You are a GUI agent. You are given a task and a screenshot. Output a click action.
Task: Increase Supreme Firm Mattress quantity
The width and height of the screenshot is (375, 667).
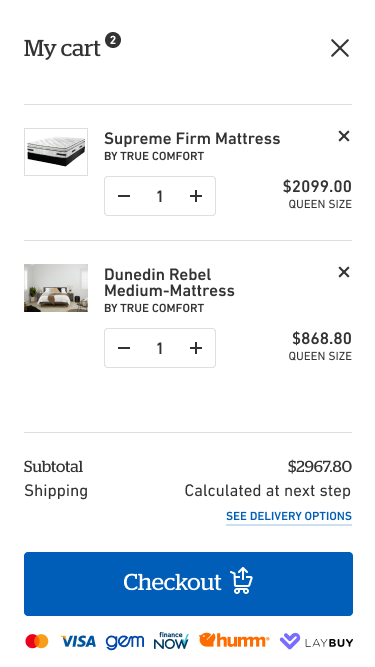[196, 196]
